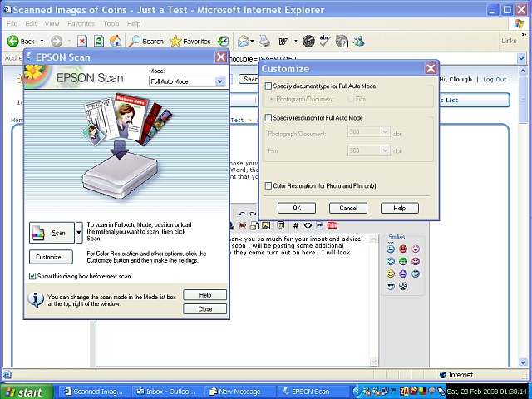Insert the cool sunglasses smilie
The image size is (532, 399).
(x=391, y=286)
